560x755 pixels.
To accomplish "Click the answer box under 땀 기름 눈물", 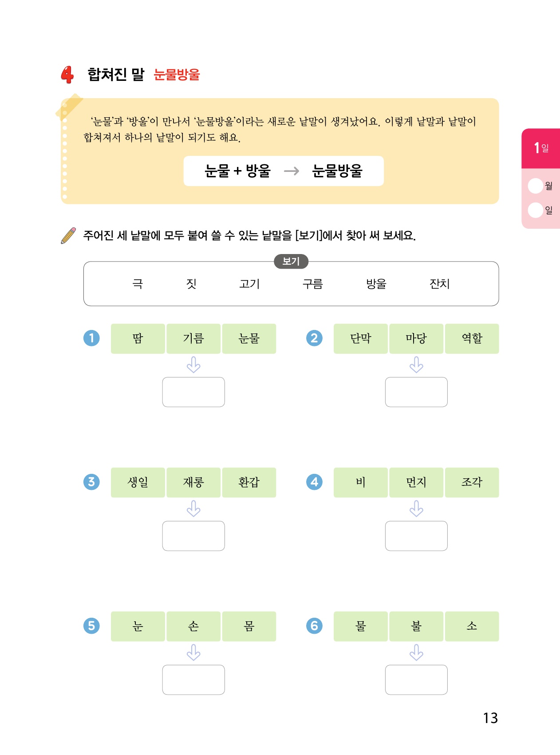I will [193, 392].
